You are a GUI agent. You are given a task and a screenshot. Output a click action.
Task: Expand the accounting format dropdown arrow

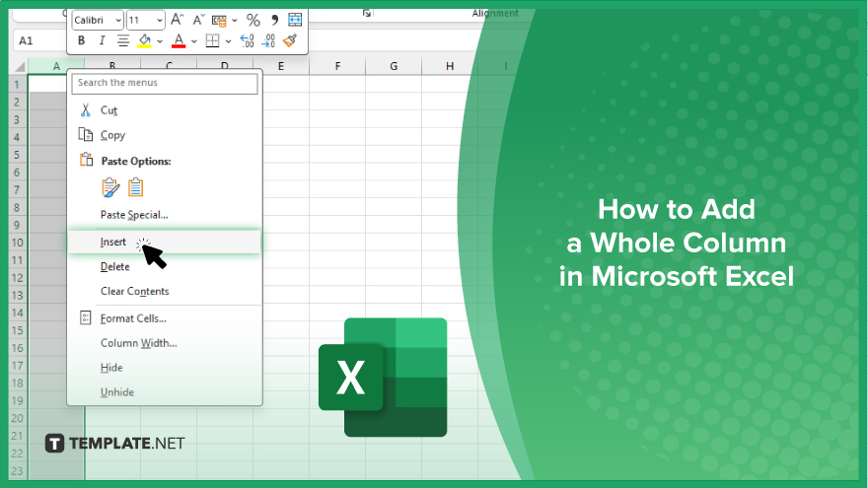pos(235,21)
